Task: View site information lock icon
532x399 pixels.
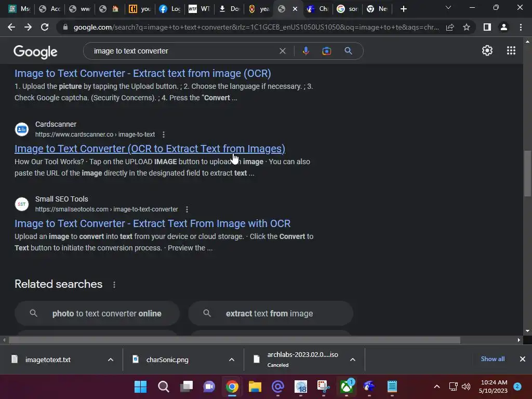Action: tap(65, 27)
